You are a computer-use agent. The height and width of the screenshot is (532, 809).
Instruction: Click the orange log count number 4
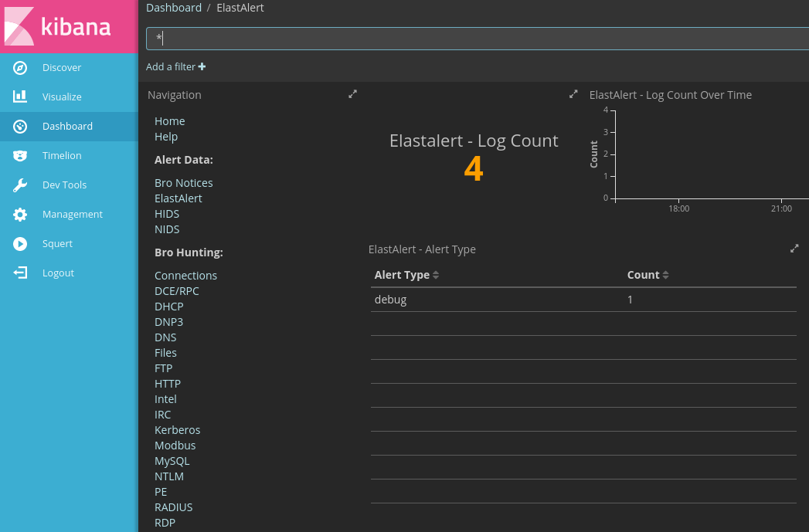[474, 169]
